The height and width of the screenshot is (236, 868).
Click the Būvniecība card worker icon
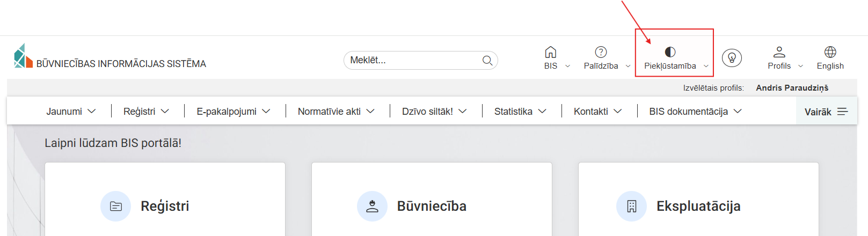tap(372, 206)
